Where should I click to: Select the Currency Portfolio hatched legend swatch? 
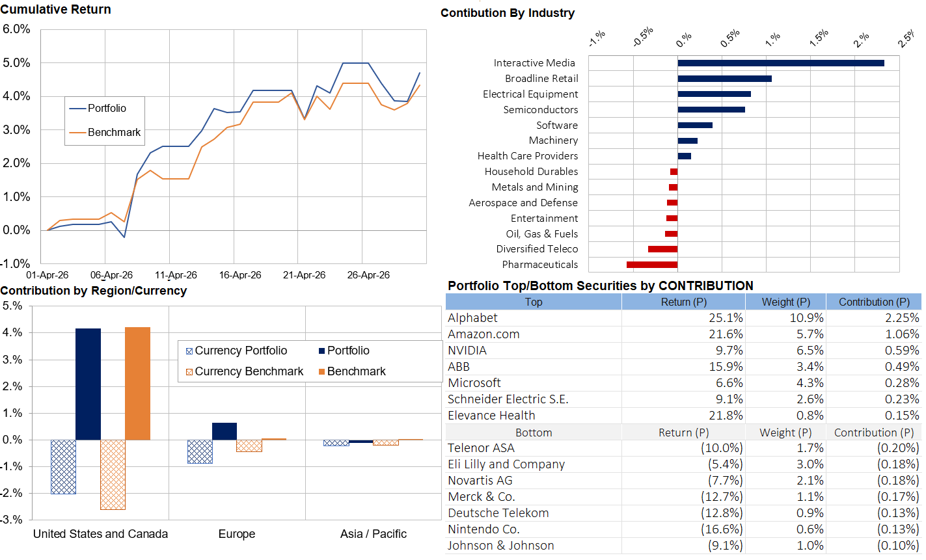pos(189,351)
